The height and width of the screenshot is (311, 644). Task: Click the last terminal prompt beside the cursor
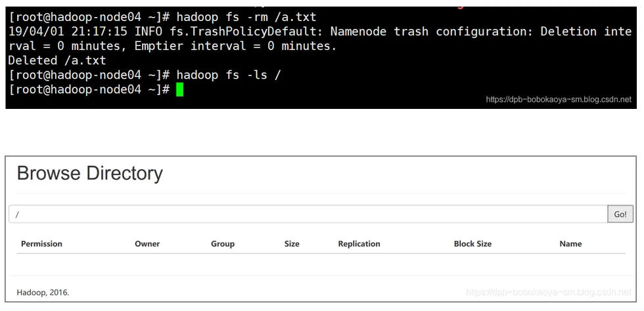click(x=89, y=89)
